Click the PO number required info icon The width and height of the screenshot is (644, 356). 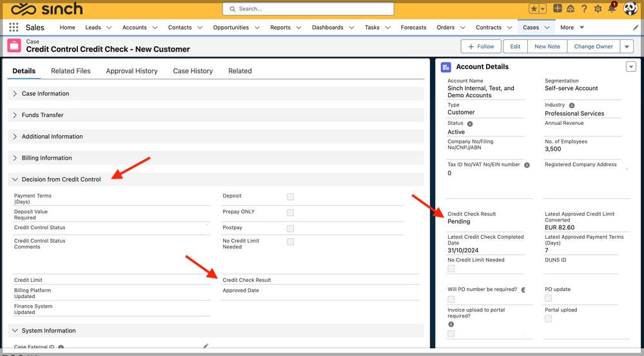point(523,290)
